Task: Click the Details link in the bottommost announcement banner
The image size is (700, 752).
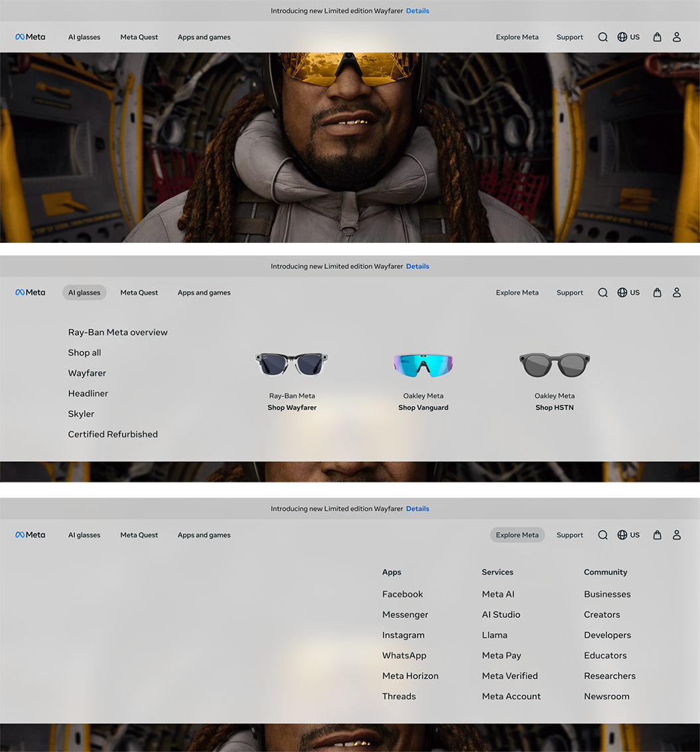Action: point(417,508)
